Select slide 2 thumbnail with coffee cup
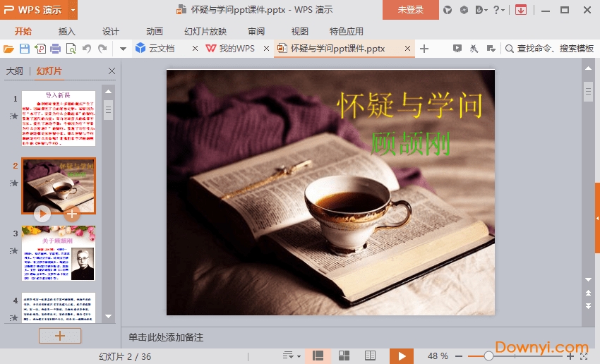The image size is (600, 364). click(x=59, y=186)
